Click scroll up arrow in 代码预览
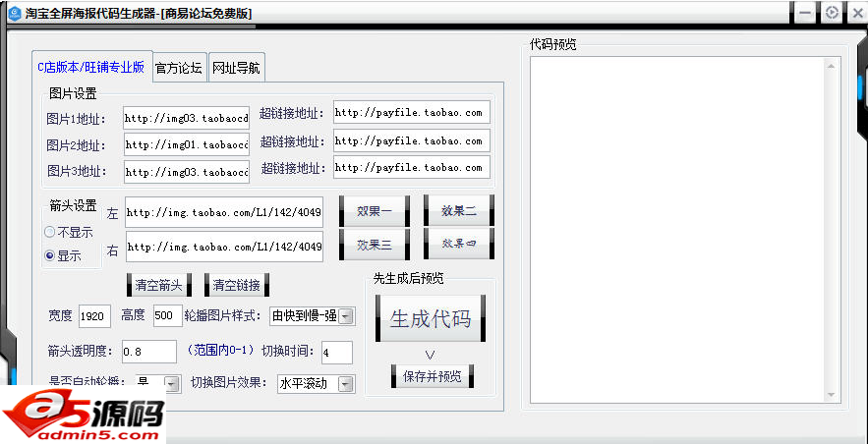 (831, 66)
